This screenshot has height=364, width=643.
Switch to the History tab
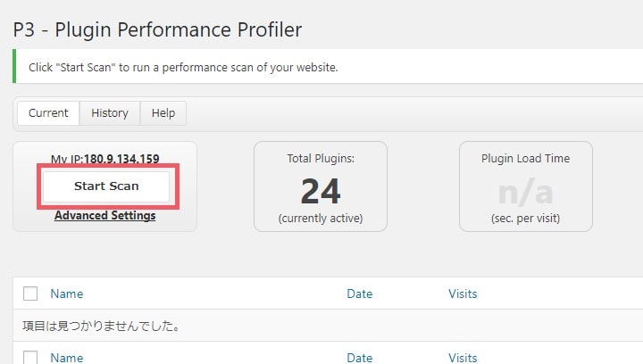(x=110, y=113)
